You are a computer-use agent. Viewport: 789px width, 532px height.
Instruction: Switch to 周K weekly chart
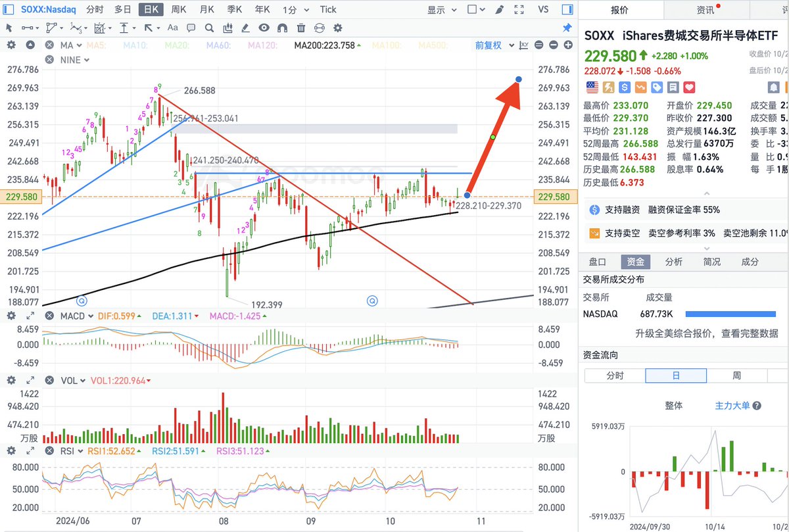[x=178, y=9]
